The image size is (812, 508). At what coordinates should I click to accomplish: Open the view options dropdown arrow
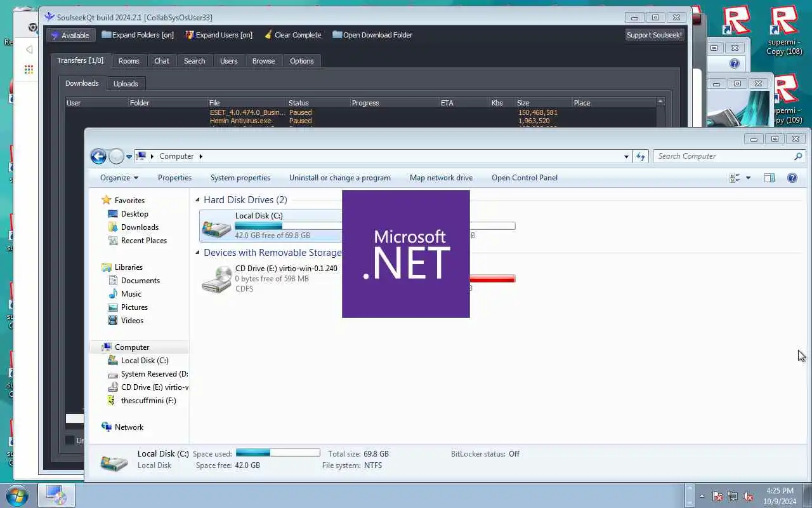(748, 178)
